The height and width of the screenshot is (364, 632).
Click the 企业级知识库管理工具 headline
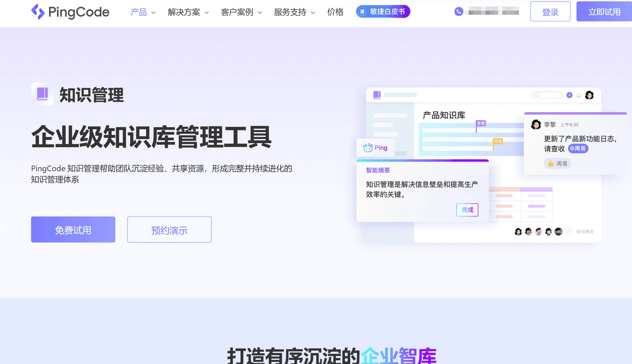pos(151,137)
